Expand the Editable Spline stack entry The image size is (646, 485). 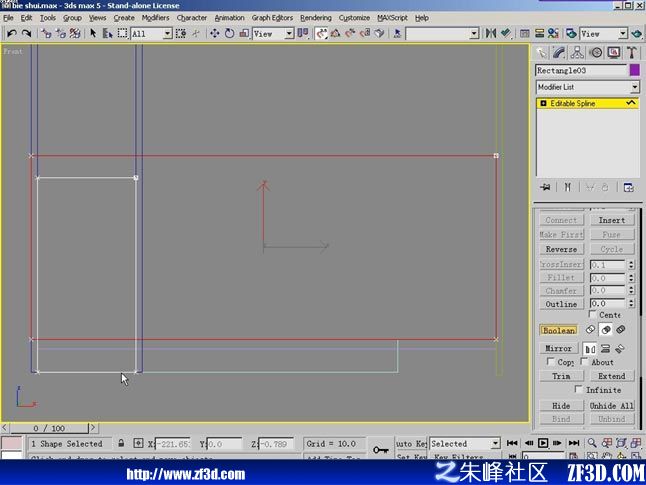click(x=543, y=103)
